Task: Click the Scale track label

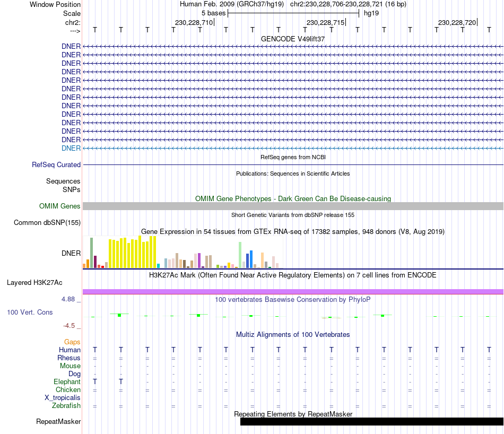Action: tap(72, 13)
